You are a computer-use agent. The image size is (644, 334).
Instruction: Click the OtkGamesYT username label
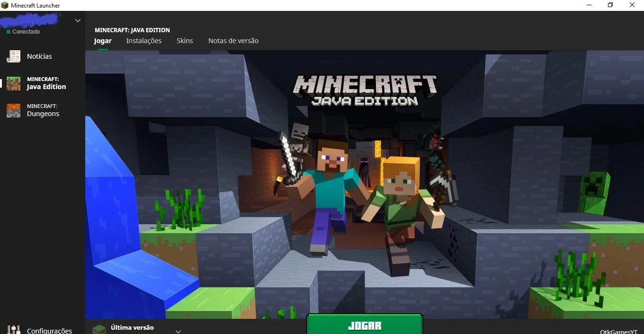pyautogui.click(x=618, y=332)
